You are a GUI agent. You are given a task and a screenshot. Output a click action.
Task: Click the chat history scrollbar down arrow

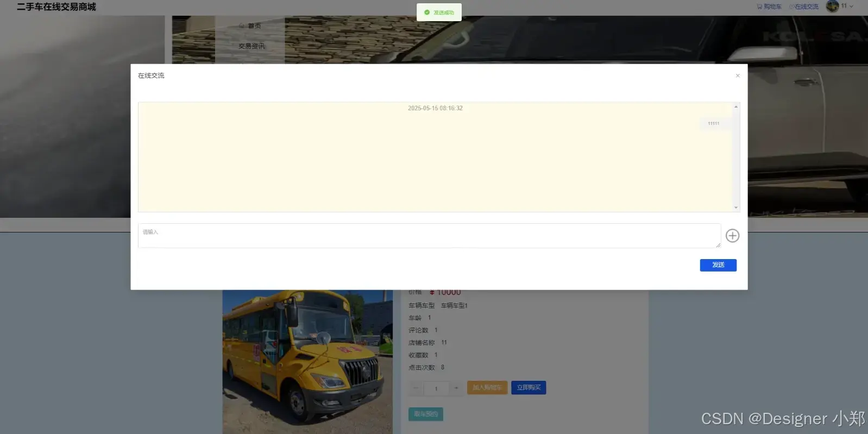click(x=736, y=207)
